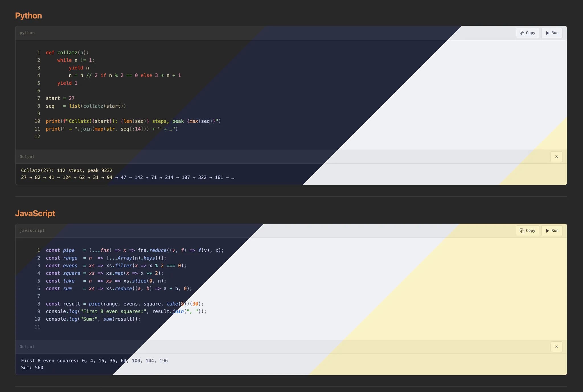The width and height of the screenshot is (583, 392).
Task: Click 'First 8 even squares: 0, 4, 16' output
Action: click(94, 361)
